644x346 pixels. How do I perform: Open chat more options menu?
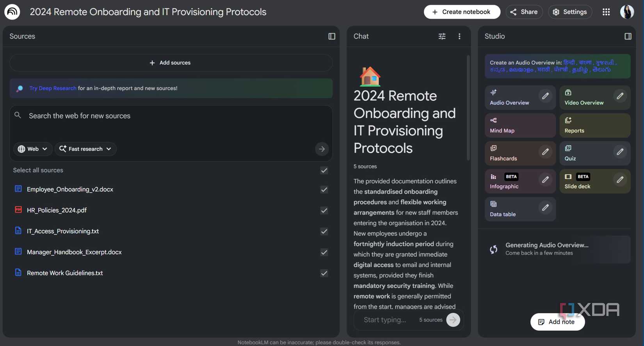pyautogui.click(x=459, y=36)
